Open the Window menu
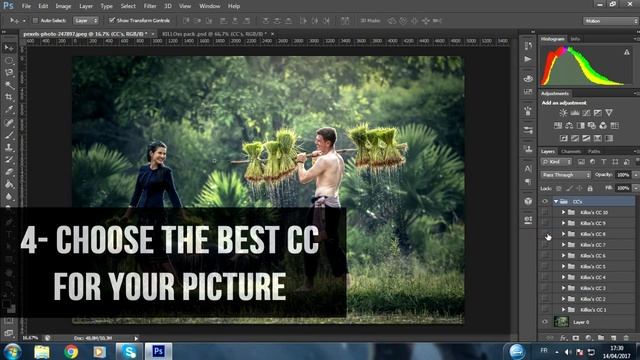640x360 pixels. [210, 6]
